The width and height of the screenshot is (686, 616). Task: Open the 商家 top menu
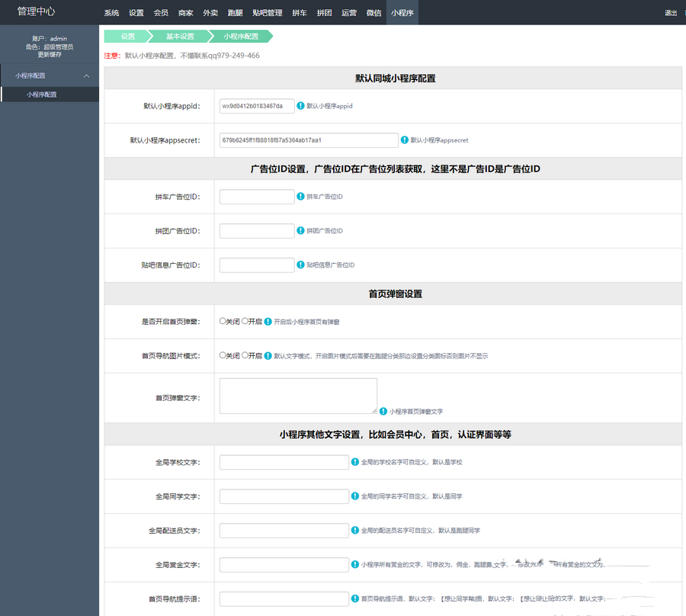pyautogui.click(x=185, y=13)
